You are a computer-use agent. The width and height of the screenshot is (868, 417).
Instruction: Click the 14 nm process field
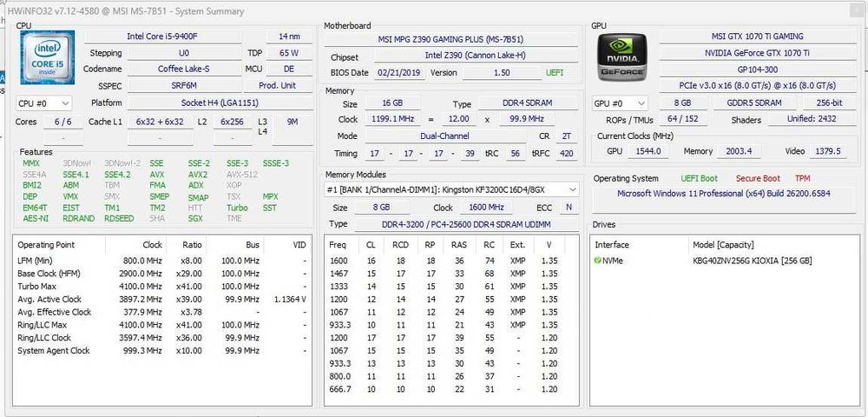[289, 36]
